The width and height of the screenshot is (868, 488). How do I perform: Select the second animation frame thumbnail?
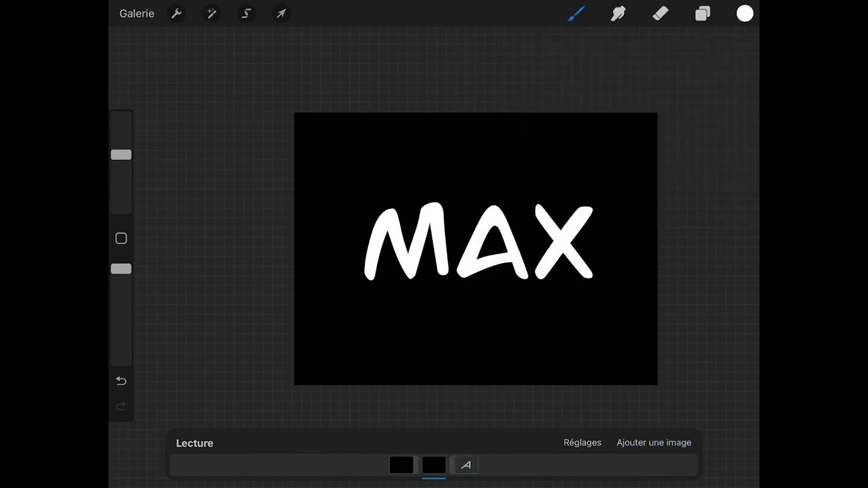(434, 465)
